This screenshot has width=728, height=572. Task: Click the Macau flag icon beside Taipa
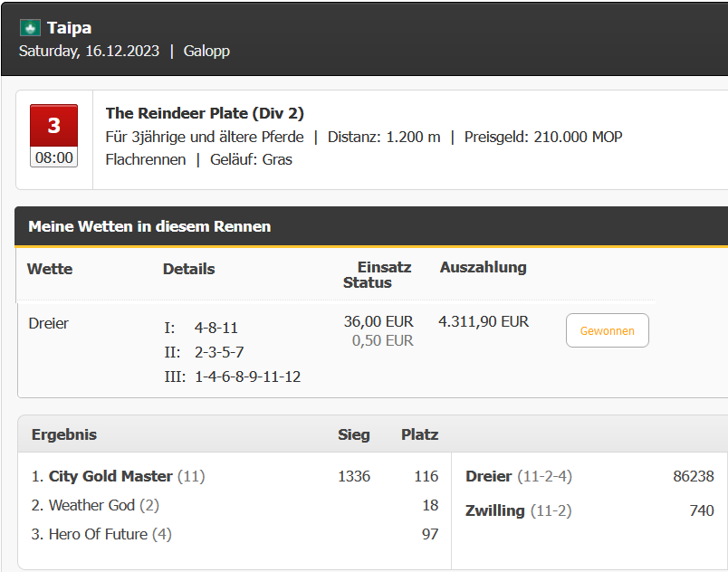(x=30, y=28)
